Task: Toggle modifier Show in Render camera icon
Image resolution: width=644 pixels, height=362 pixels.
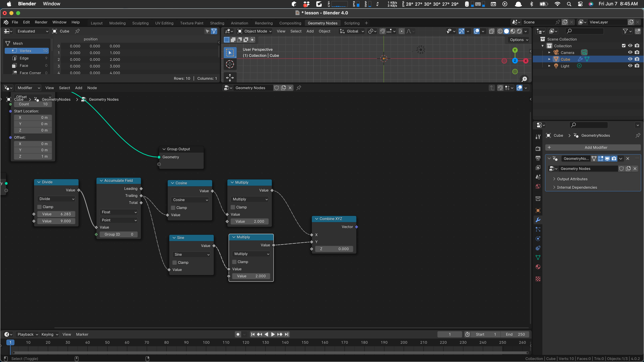Action: tap(614, 158)
